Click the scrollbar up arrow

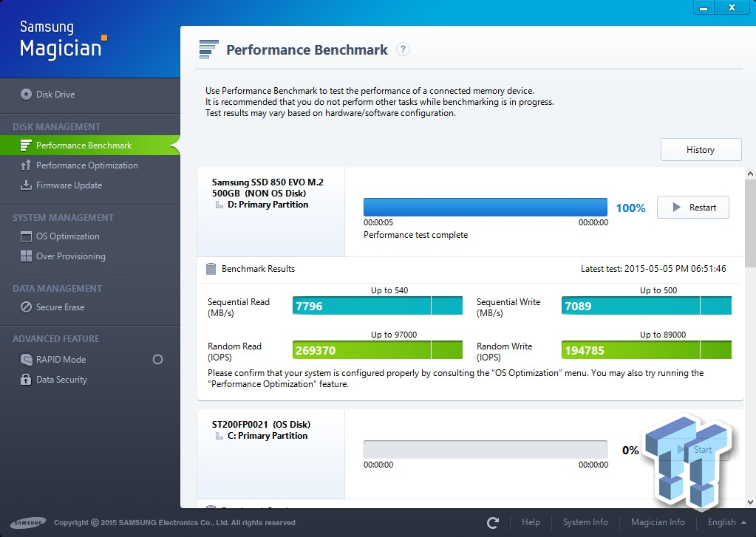(750, 174)
